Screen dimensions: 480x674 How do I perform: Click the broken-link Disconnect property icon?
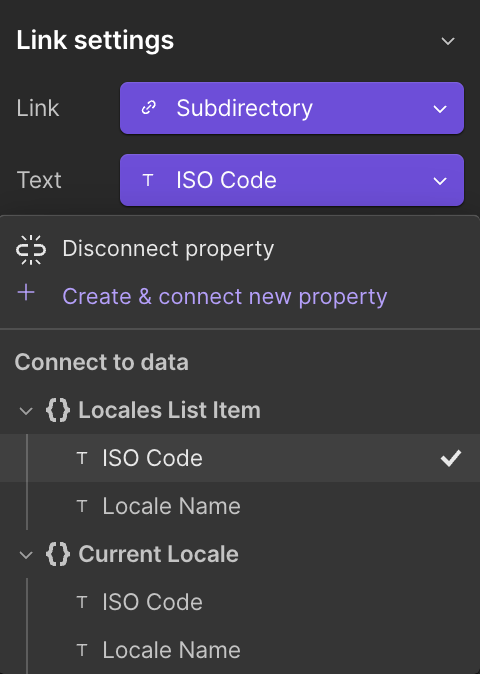31,249
